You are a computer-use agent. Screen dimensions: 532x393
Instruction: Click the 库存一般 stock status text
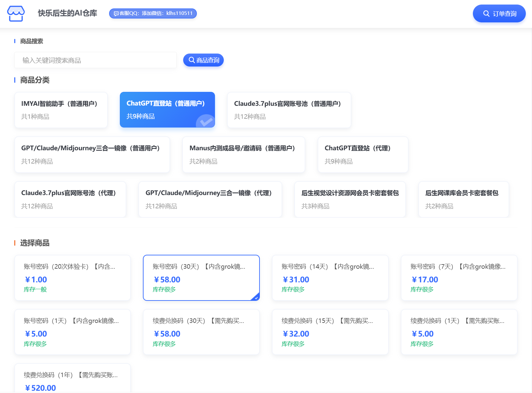tap(35, 289)
